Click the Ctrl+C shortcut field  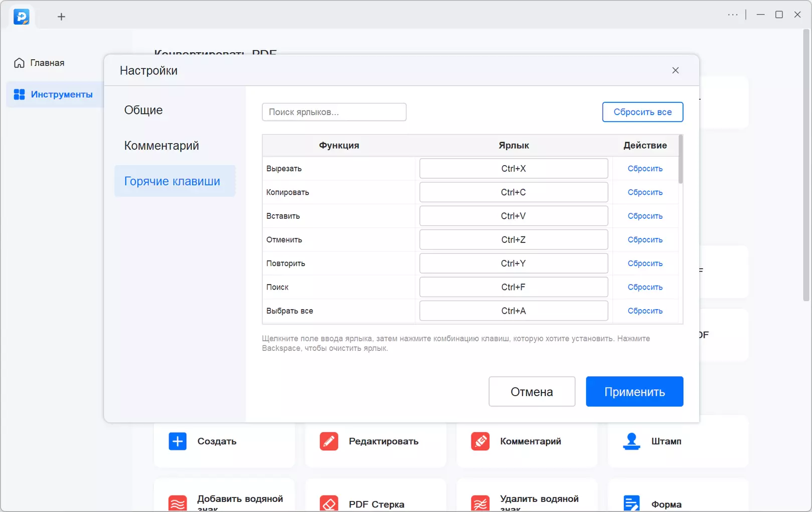point(514,192)
